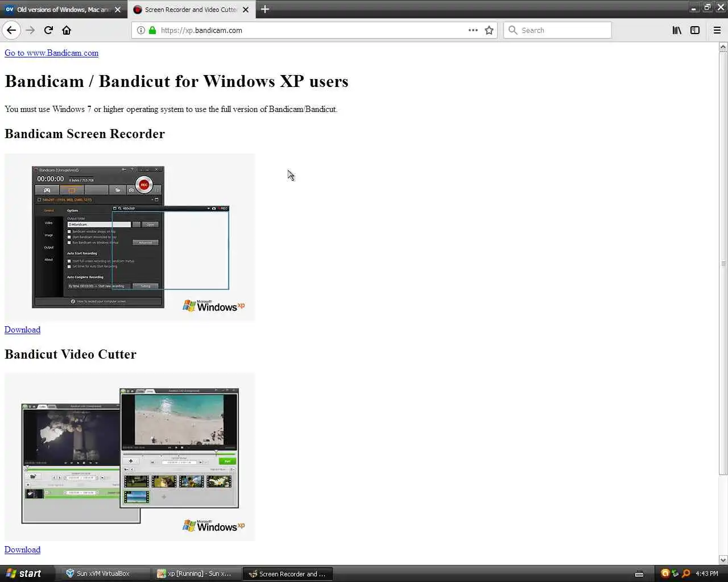Image resolution: width=728 pixels, height=582 pixels.
Task: Minimize the browser window
Action: (x=694, y=7)
